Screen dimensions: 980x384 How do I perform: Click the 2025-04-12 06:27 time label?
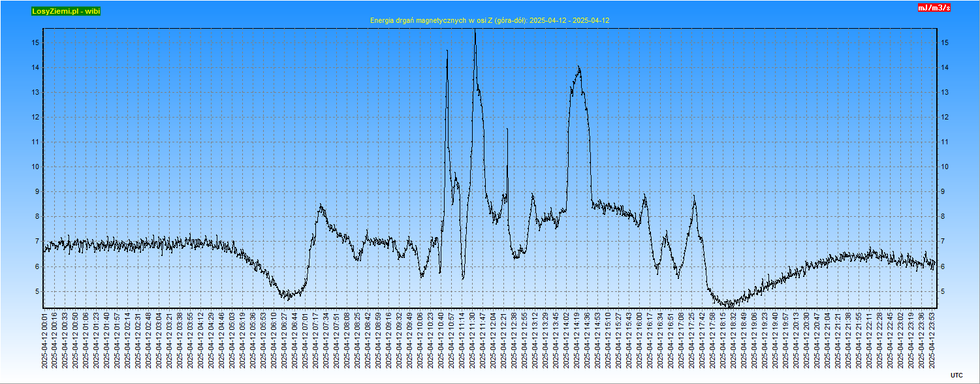point(284,340)
